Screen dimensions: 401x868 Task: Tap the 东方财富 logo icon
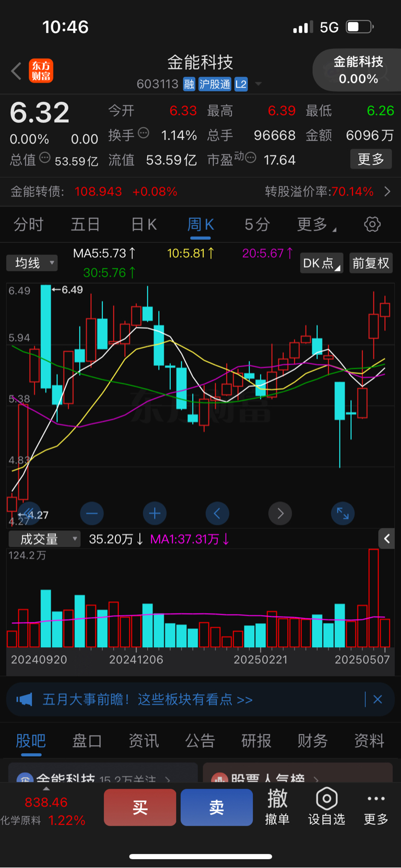tap(41, 71)
